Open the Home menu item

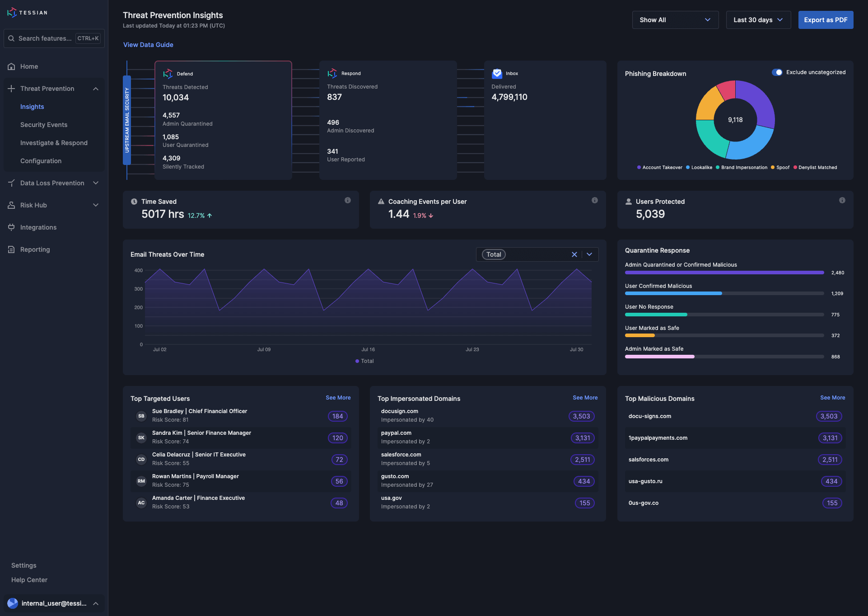(x=54, y=66)
